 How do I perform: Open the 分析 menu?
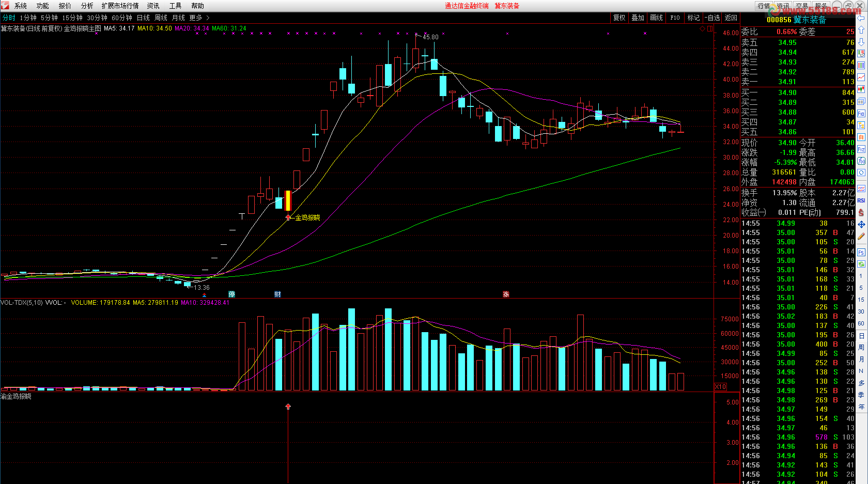click(x=87, y=6)
